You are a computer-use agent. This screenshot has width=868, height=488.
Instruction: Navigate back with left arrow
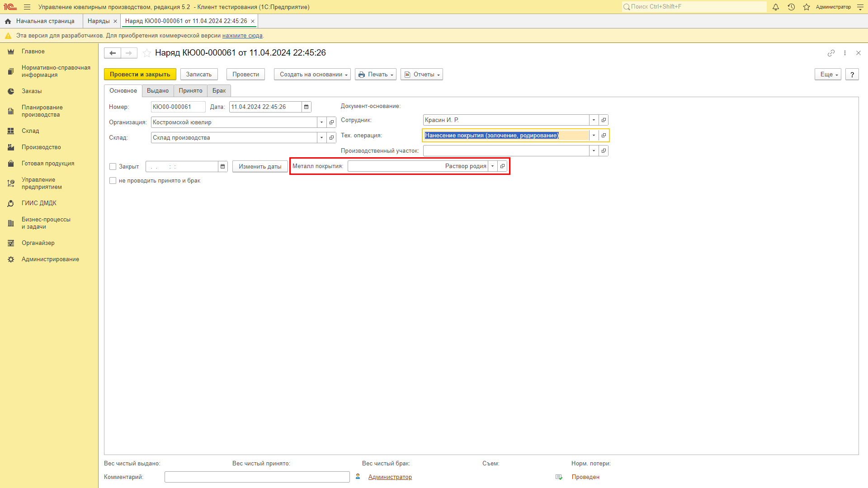[x=113, y=53]
